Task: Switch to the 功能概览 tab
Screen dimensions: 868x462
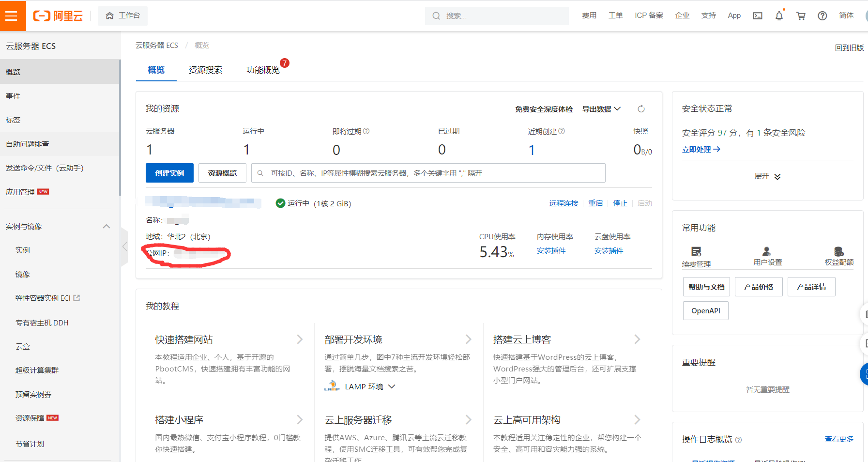Action: click(x=263, y=70)
